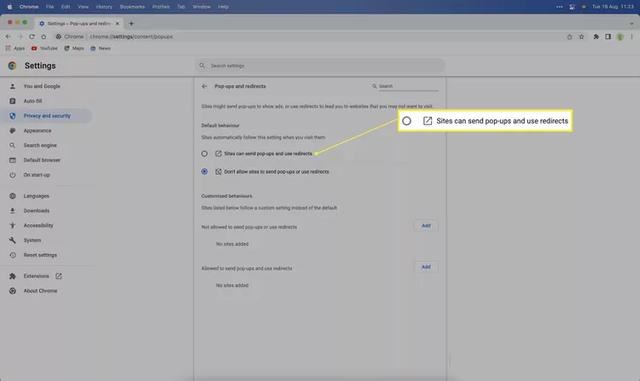Open Bookmarks menu
This screenshot has height=381, width=640.
tap(132, 7)
